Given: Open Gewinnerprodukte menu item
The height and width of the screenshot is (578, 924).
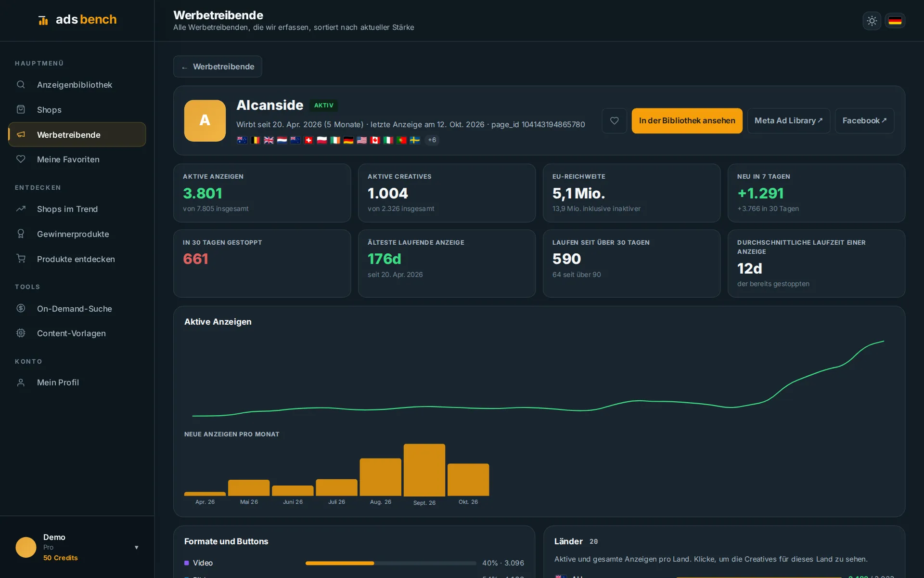Looking at the screenshot, I should (77, 234).
